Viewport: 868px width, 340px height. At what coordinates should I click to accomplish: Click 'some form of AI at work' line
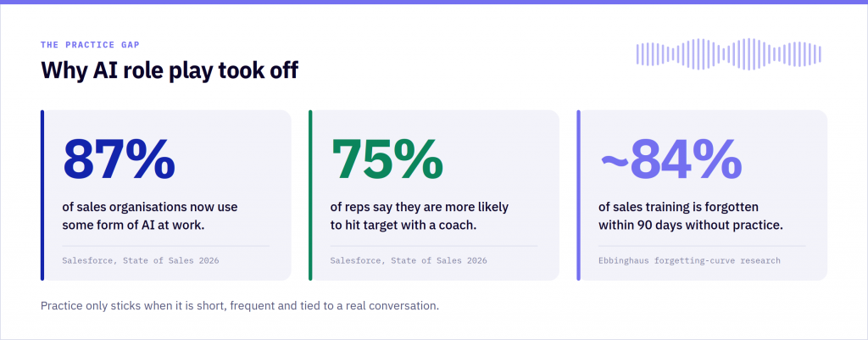(133, 226)
